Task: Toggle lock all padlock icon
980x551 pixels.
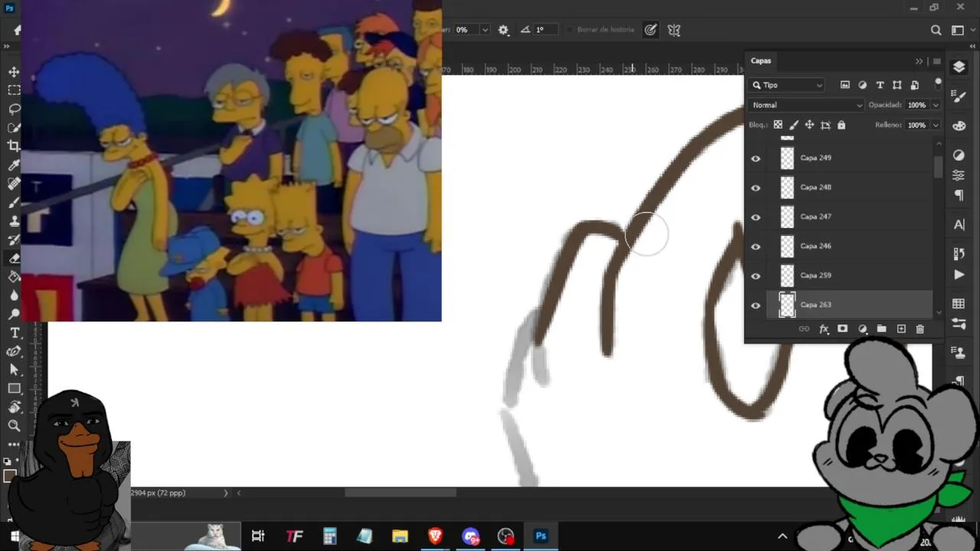Action: point(841,125)
